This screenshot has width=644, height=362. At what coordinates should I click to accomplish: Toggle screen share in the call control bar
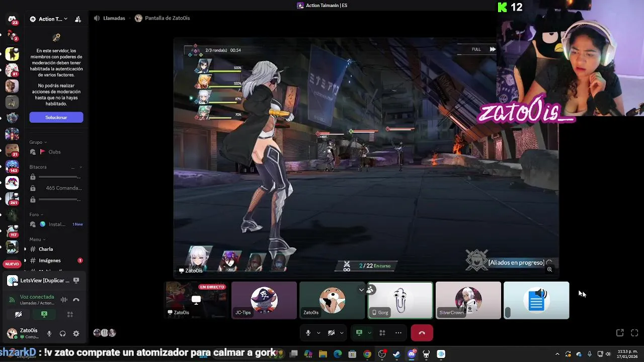[359, 333]
